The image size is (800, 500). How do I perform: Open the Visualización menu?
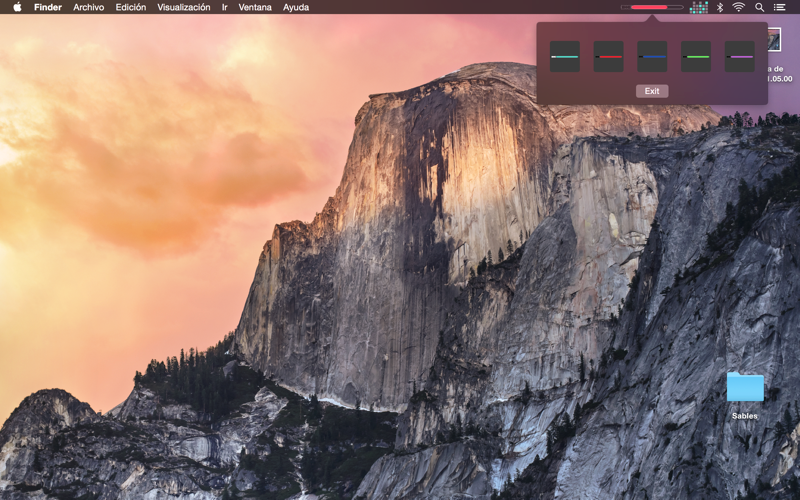coord(184,7)
